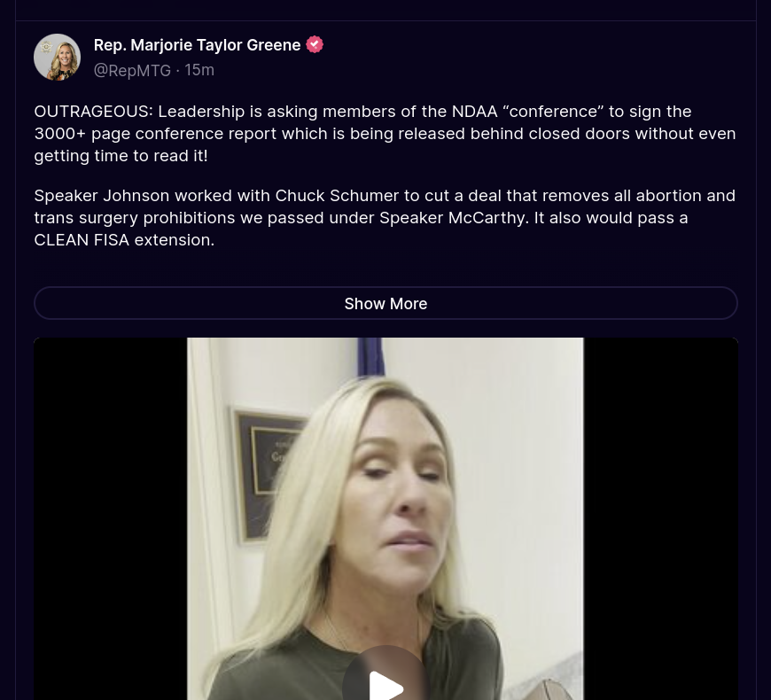Click the pink verified badge icon
Image resolution: width=771 pixels, height=700 pixels.
(x=315, y=44)
